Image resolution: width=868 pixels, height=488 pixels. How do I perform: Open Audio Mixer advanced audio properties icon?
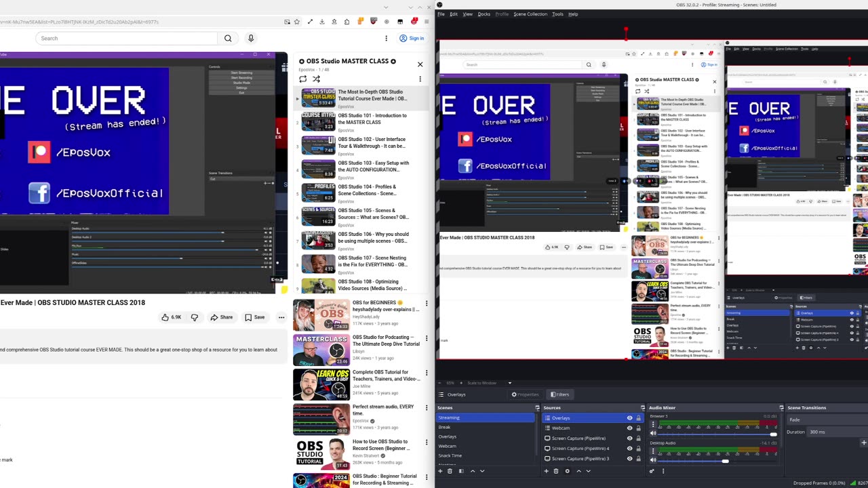point(652,471)
